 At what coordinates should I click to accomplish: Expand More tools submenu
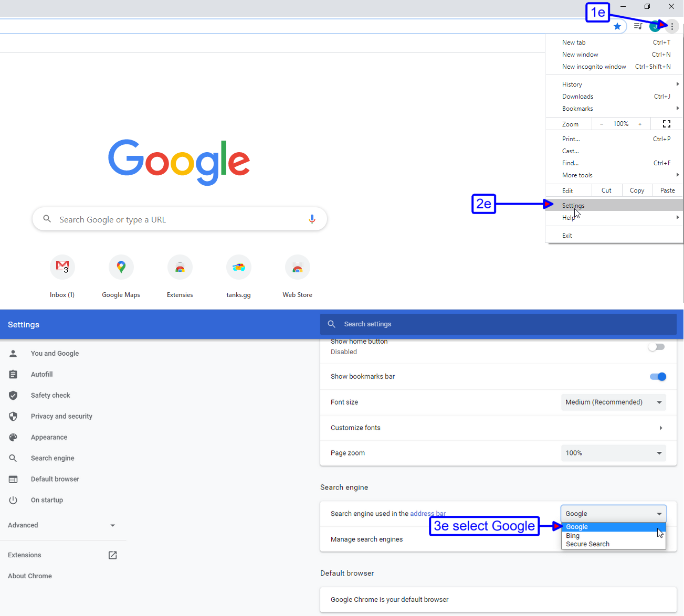(614, 175)
